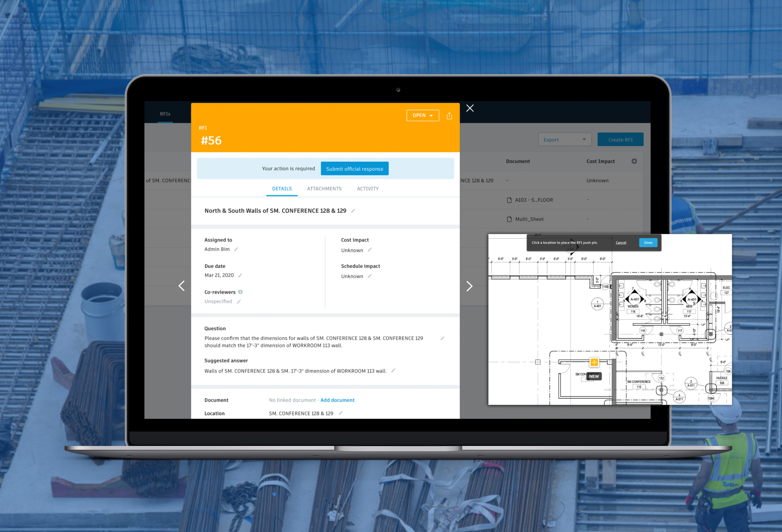Click the share/export icon on RFI panel
782x532 pixels.
(449, 116)
